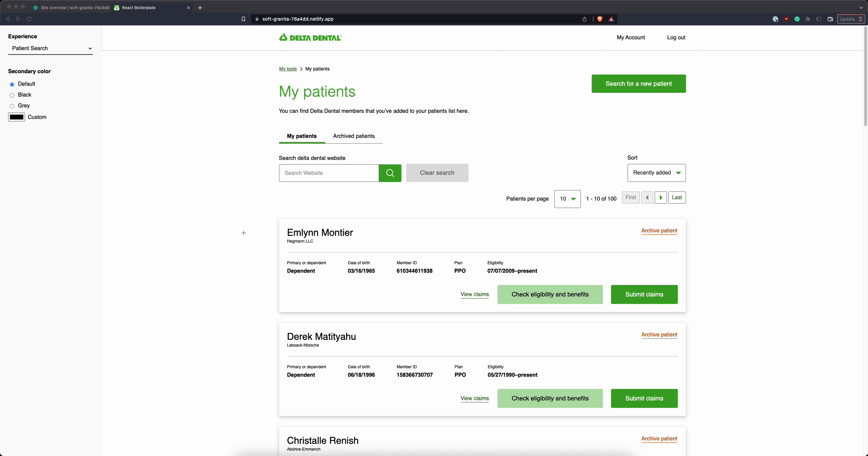Screen dimensions: 868x456
Task: Open My Account menu item
Action: pyautogui.click(x=631, y=38)
